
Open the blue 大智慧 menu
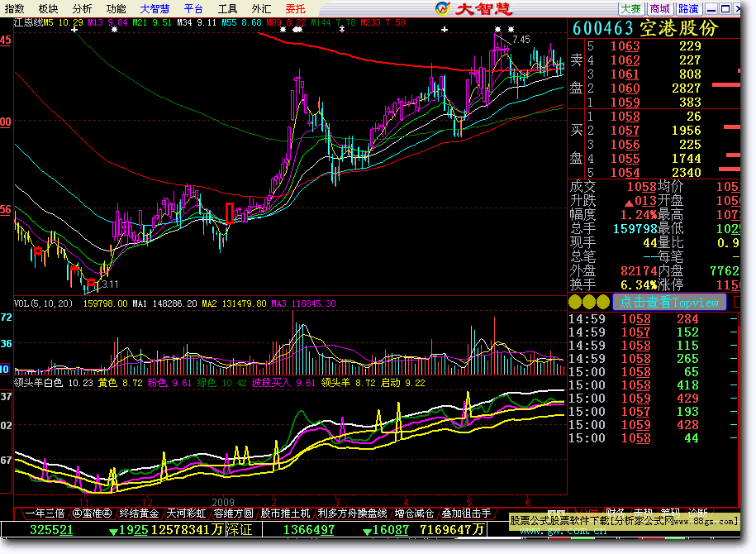tap(155, 9)
